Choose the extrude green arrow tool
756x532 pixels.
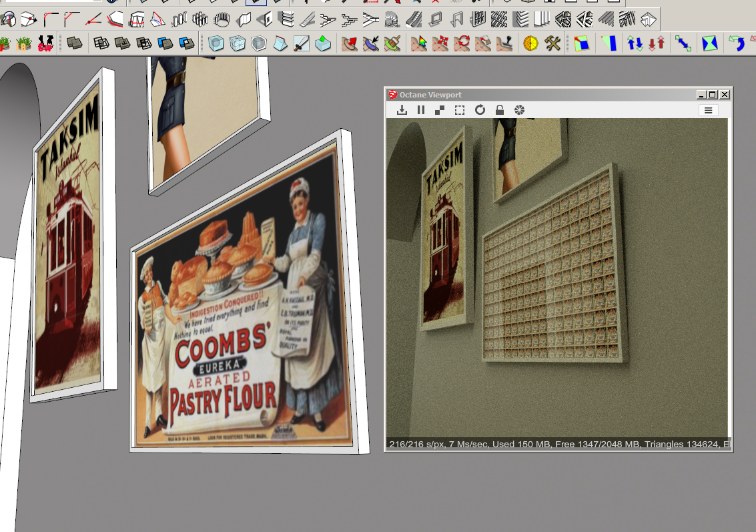pyautogui.click(x=322, y=43)
